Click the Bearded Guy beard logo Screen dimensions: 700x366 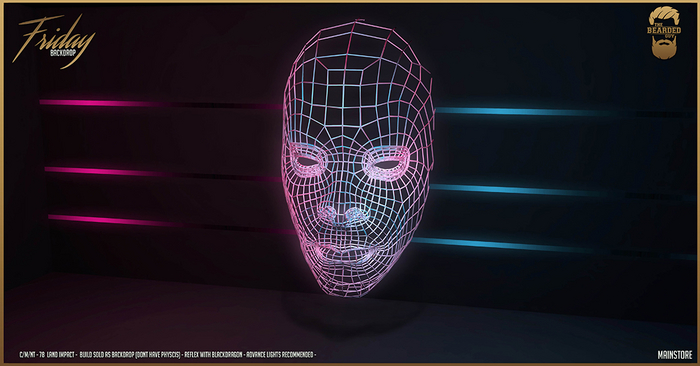[664, 33]
